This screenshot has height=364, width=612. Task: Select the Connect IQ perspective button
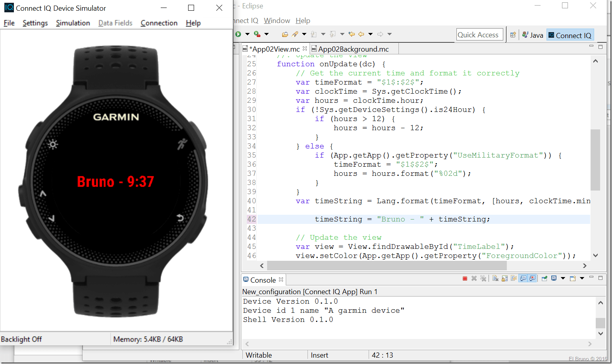pos(570,35)
